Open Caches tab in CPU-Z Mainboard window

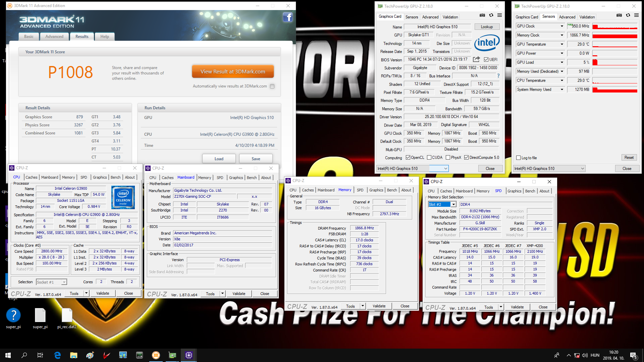click(x=168, y=178)
